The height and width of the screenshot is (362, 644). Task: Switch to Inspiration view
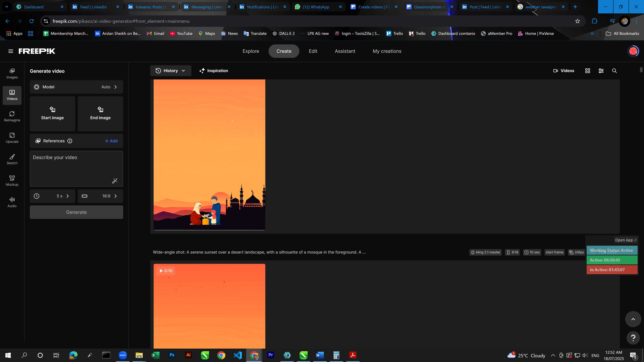tap(213, 71)
